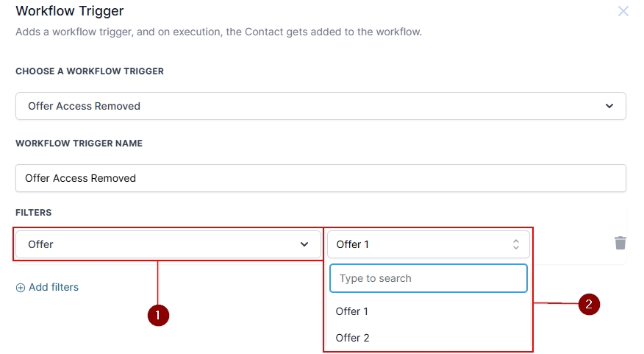Choose Offer 2 from the options list
Image resolution: width=644 pixels, height=354 pixels.
pyautogui.click(x=352, y=338)
